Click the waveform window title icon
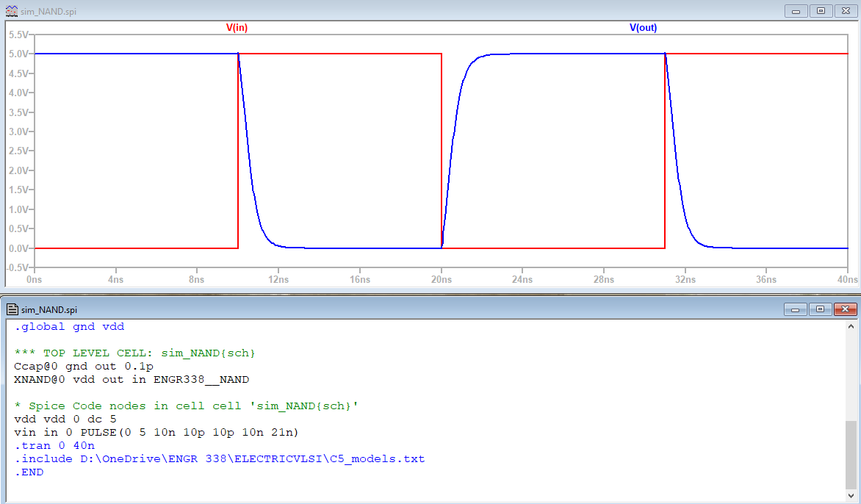The image size is (861, 504). pos(12,11)
